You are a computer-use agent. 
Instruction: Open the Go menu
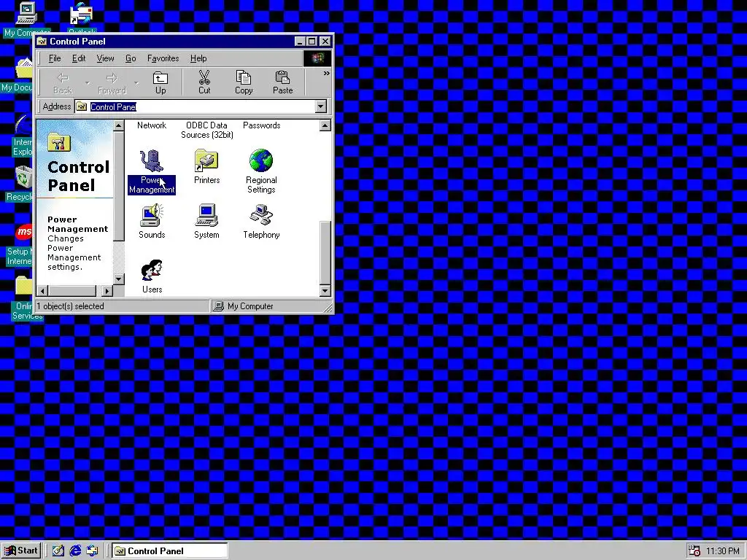point(131,58)
